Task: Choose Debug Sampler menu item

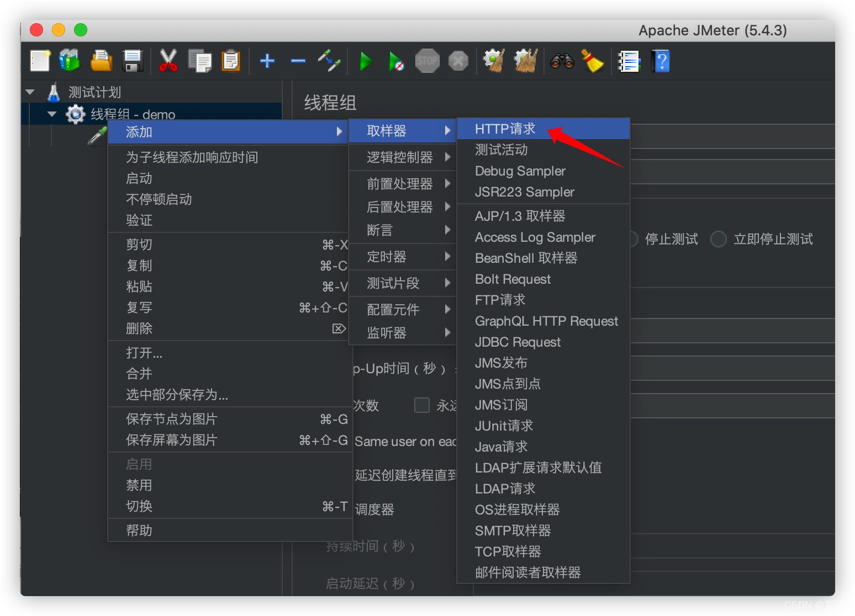Action: coord(543,171)
